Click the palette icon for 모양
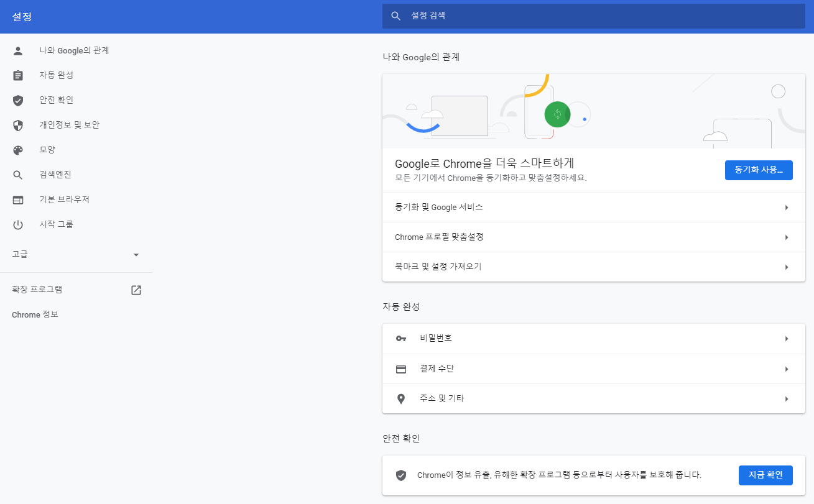 pos(18,150)
